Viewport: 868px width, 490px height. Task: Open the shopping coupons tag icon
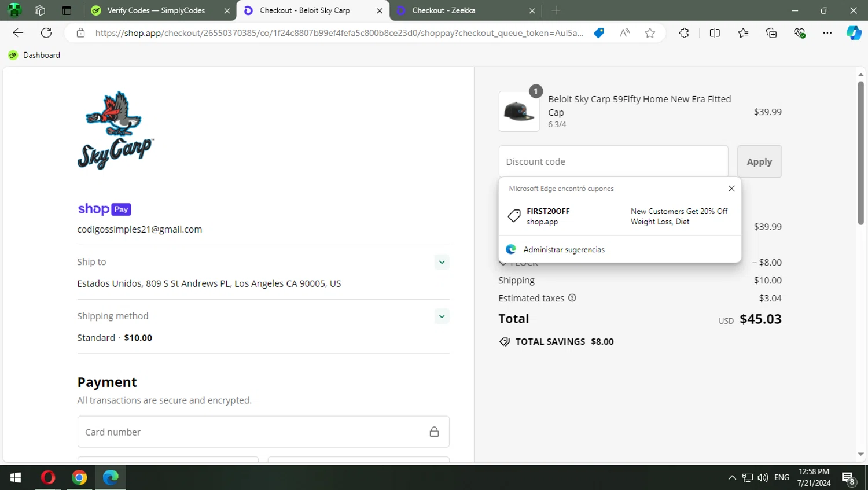click(599, 33)
